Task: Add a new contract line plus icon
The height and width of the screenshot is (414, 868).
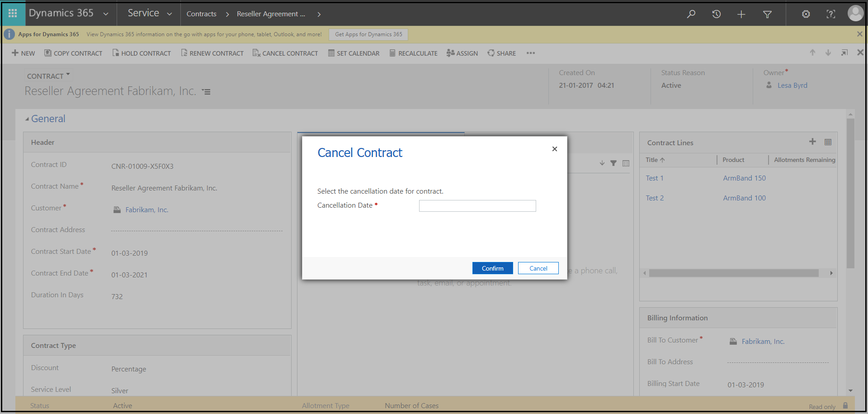Action: (x=812, y=142)
